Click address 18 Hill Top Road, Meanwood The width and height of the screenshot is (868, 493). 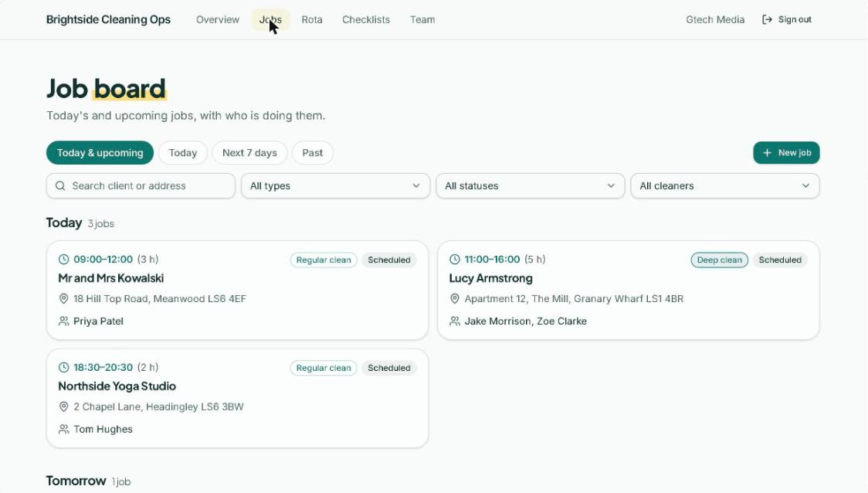pyautogui.click(x=159, y=298)
